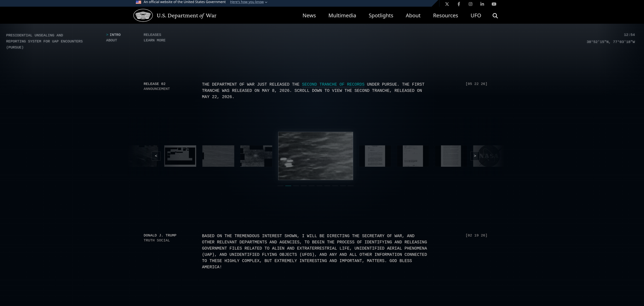Click the first carousel indicator dash

click(x=280, y=186)
